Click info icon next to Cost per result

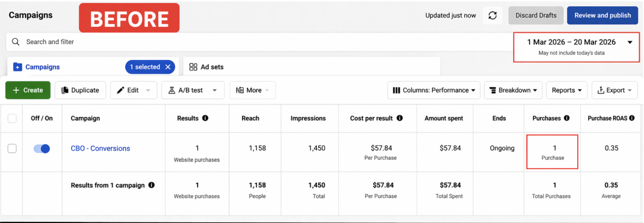400,118
